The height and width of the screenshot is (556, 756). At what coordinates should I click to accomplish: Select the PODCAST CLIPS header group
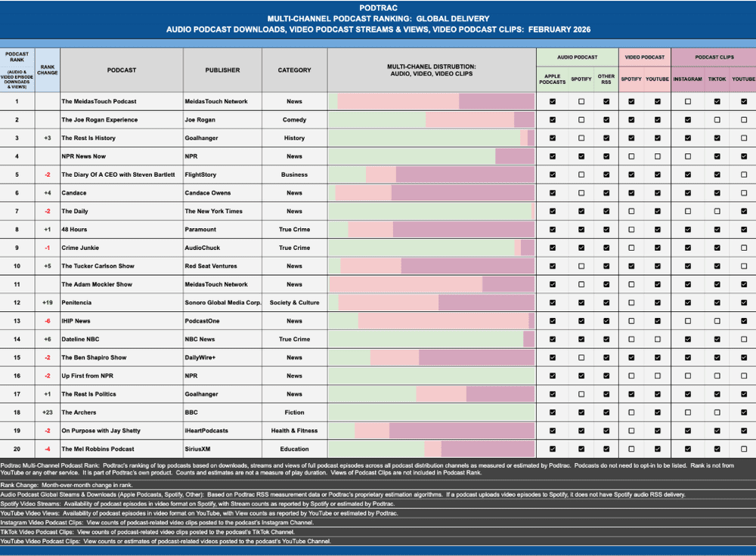click(714, 57)
